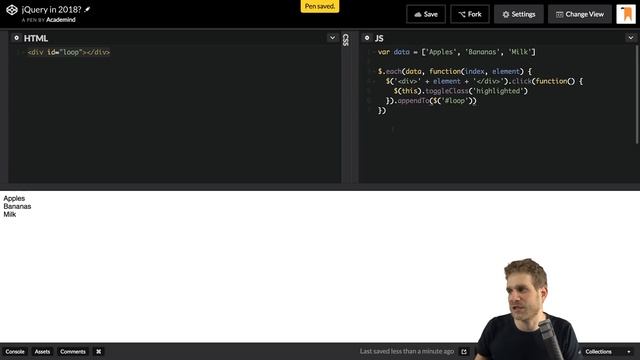This screenshot has width=640, height=360.
Task: Click Milk in the preview
Action: (10, 214)
